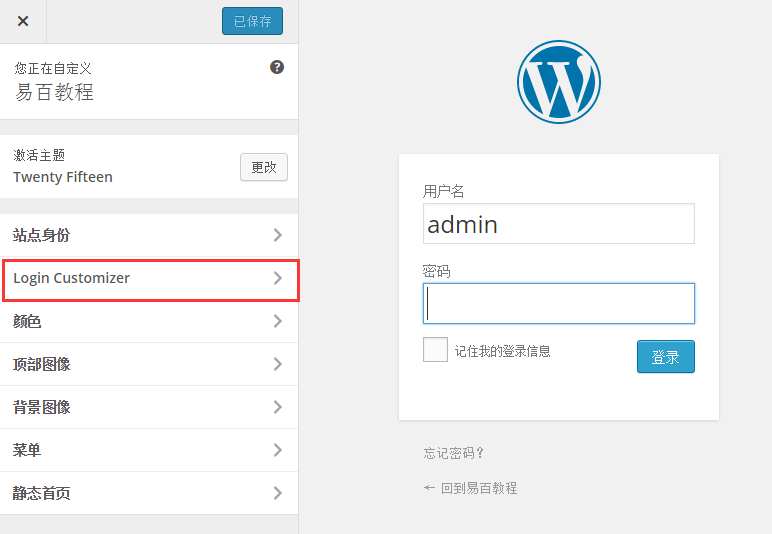The height and width of the screenshot is (534, 772).
Task: Click the WordPress logo
Action: [x=558, y=82]
